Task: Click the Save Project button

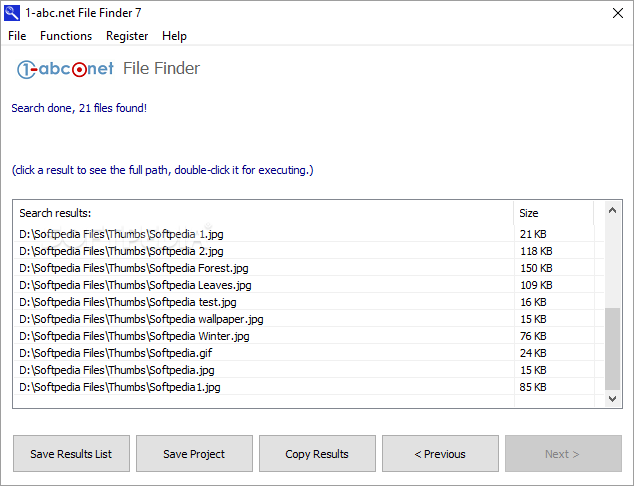Action: [x=194, y=454]
